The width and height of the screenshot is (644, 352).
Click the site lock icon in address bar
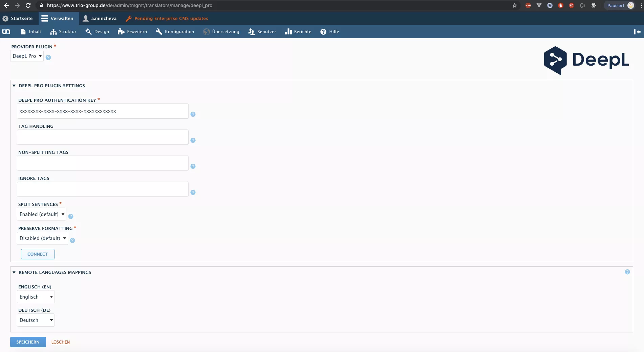tap(41, 5)
